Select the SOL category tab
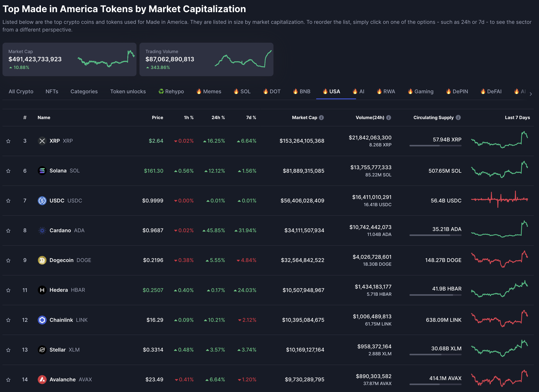Viewport: 539px width, 392px height. point(242,92)
